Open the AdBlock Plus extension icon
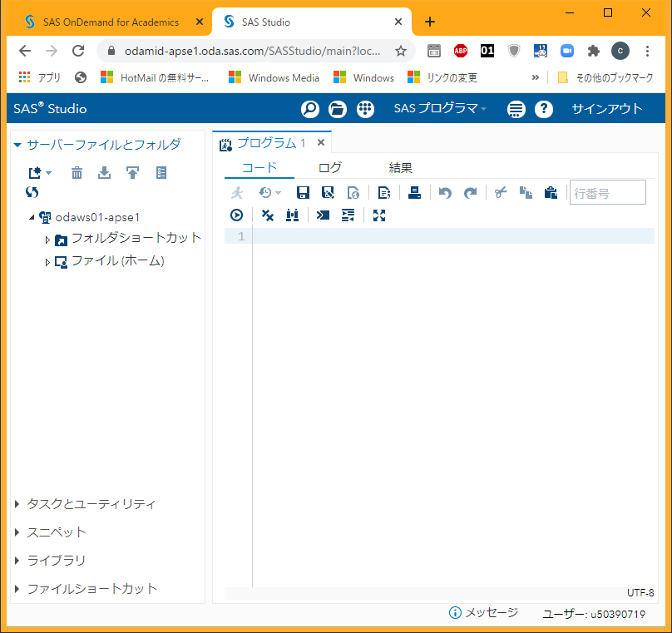 460,51
